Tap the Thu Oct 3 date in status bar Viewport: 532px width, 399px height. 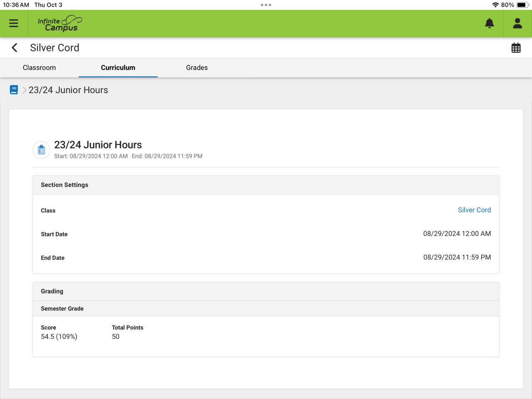click(x=48, y=5)
